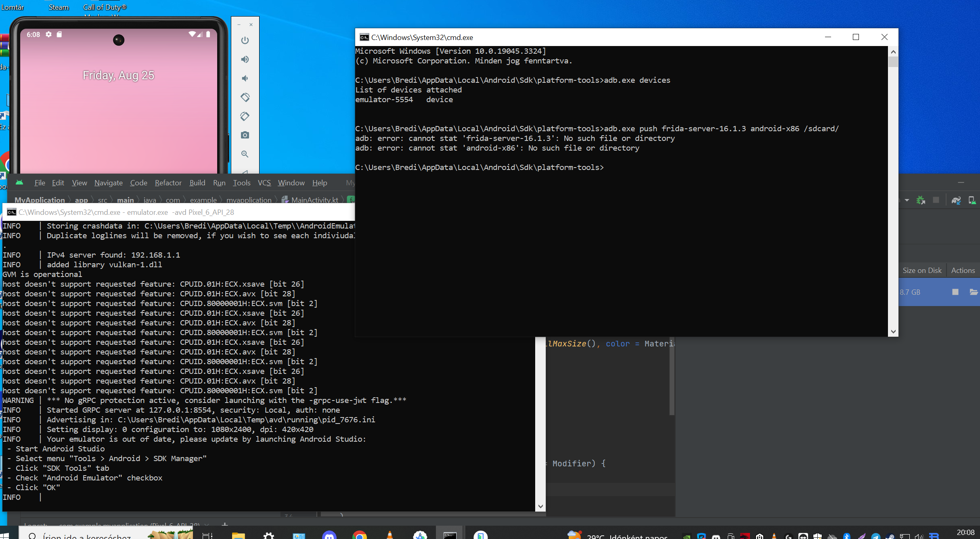
Task: Open Device Manager toolbar icon
Action: tap(972, 200)
